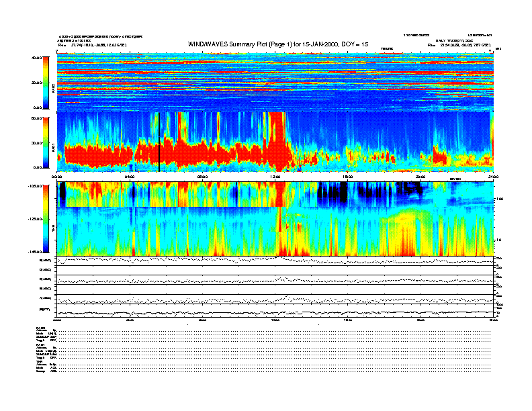This screenshot has height=411, width=532.
Task: Click the black vertical data gap in RAD1
Action: coord(159,142)
